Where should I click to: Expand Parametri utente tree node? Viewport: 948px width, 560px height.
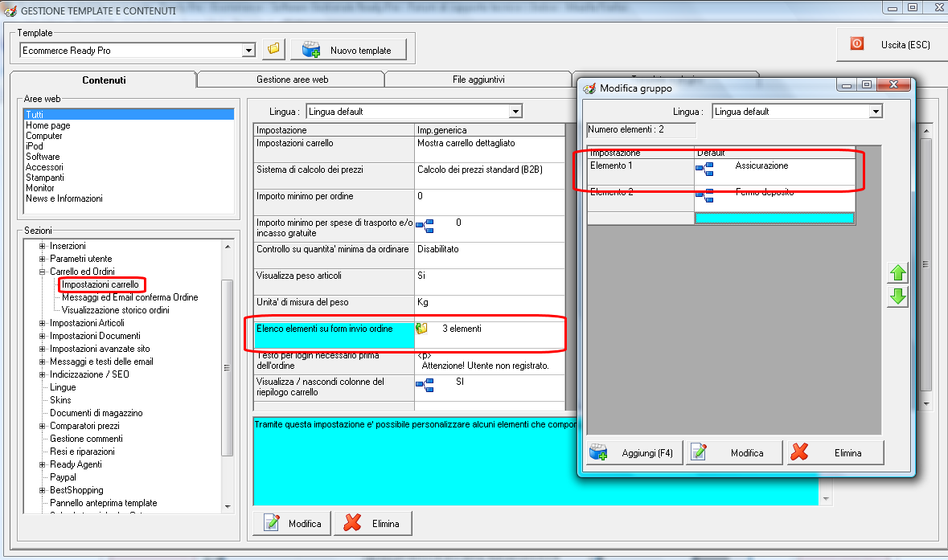43,259
